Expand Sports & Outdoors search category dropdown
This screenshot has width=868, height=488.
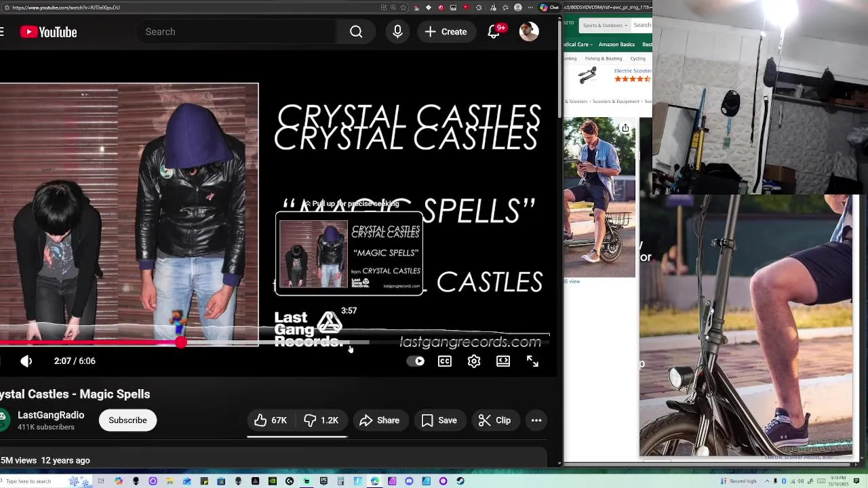pyautogui.click(x=605, y=25)
